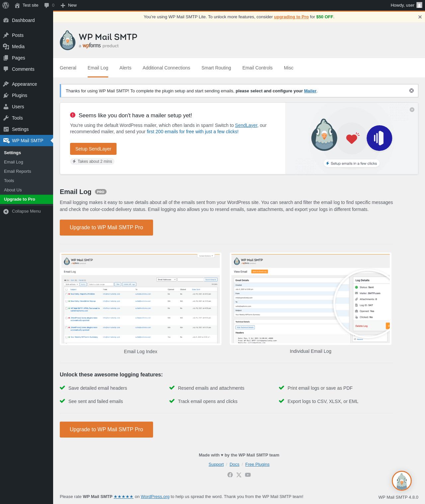425x504 pixels.
Task: Open the Additional Connections tab
Action: point(166,68)
